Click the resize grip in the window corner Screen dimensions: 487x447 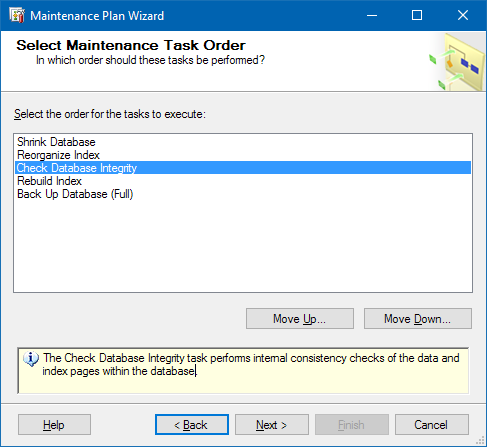coord(481,441)
